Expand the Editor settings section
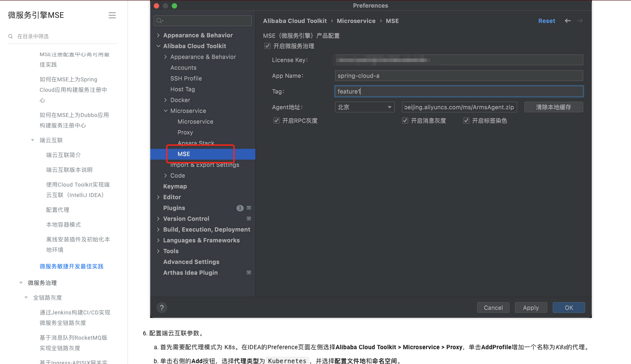Screen dimensions: 631x364 (158, 197)
